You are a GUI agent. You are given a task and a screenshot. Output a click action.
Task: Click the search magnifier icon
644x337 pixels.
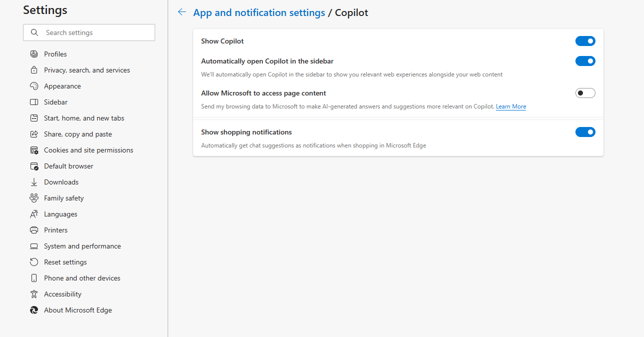[x=35, y=32]
